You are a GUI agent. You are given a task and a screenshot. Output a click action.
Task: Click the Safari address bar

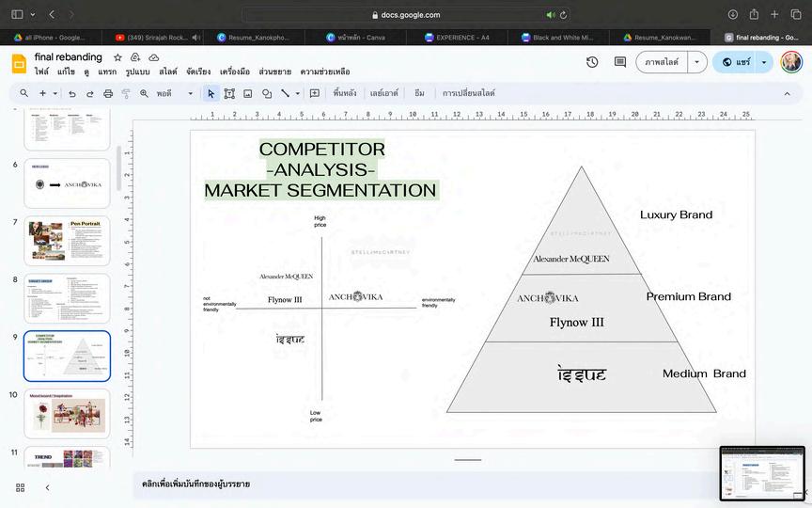pos(406,15)
